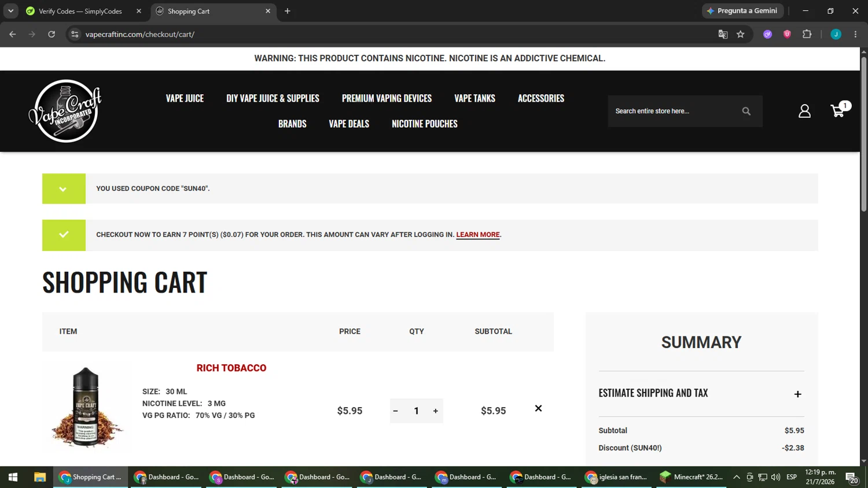The width and height of the screenshot is (868, 488).
Task: Click the coupon code SUN40 message
Action: pyautogui.click(x=153, y=188)
